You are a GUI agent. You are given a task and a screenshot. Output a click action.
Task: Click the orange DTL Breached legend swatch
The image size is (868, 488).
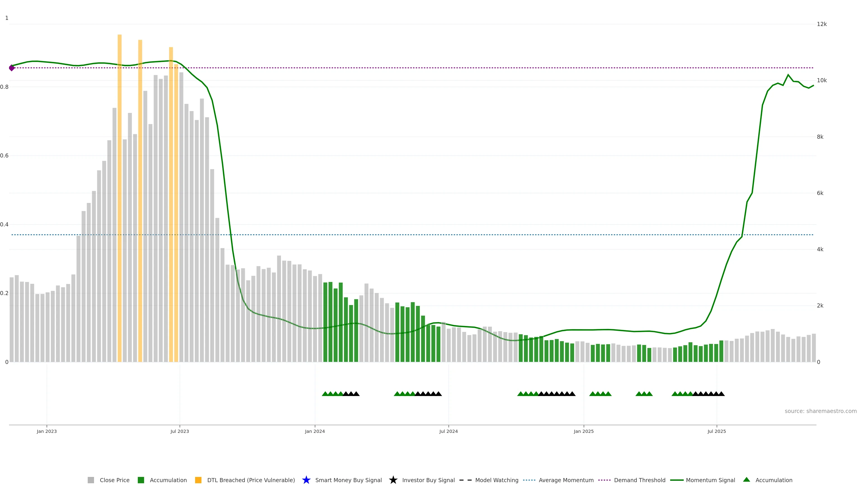pyautogui.click(x=198, y=480)
